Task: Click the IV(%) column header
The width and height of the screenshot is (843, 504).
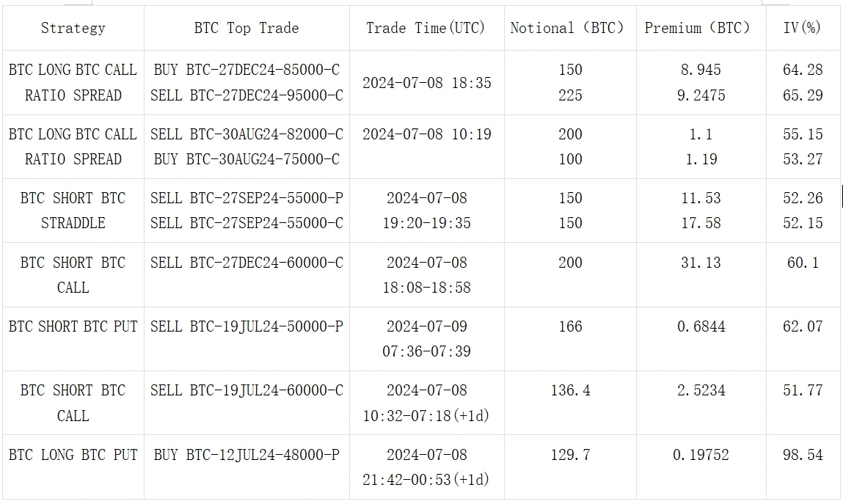Action: (x=803, y=28)
